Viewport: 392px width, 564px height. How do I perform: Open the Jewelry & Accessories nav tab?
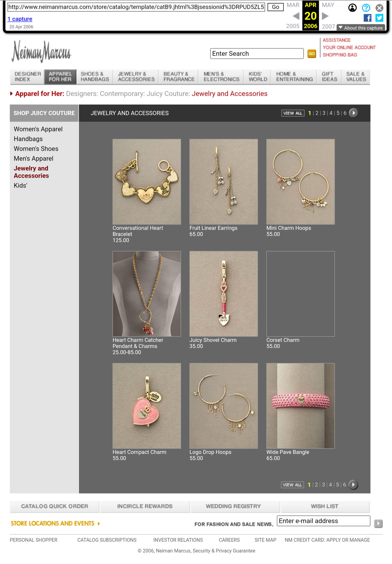[x=136, y=77]
